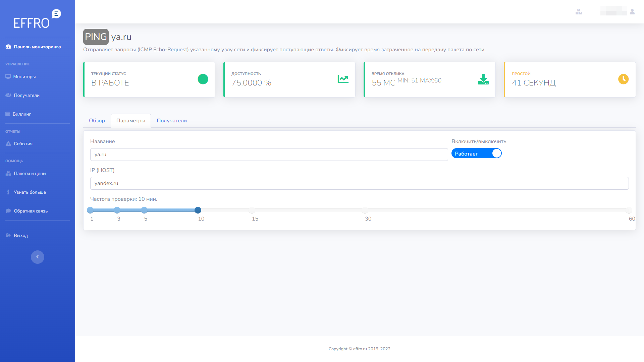Open the Получатели tab

[x=172, y=121]
